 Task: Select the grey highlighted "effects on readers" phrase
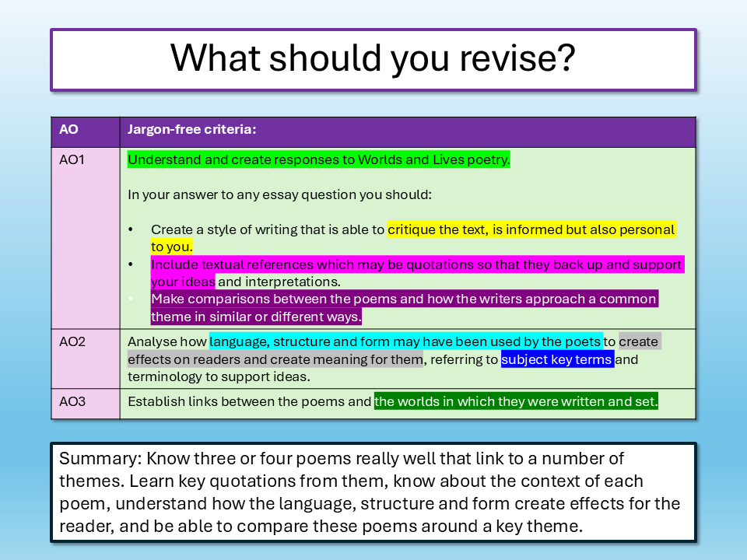coord(275,359)
